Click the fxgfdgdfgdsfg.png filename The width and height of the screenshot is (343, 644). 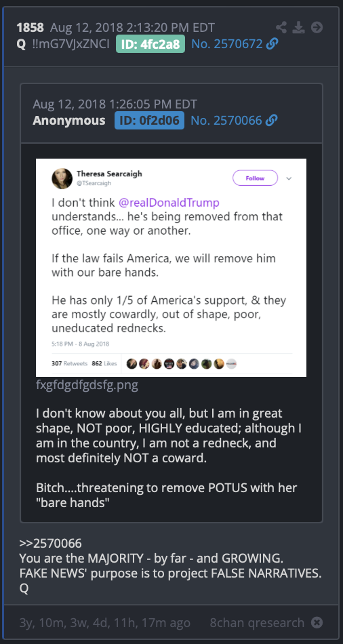point(87,386)
